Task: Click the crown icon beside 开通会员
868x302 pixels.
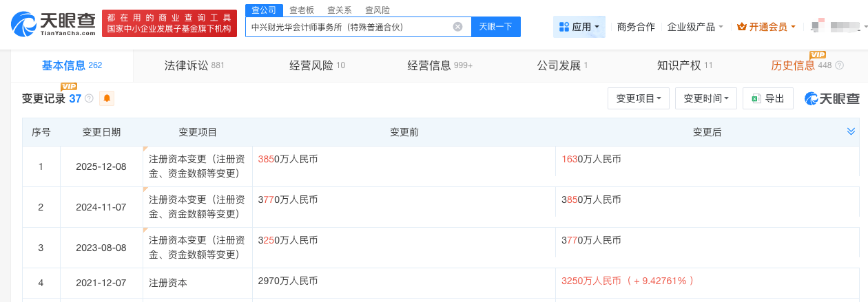Action: pyautogui.click(x=741, y=27)
